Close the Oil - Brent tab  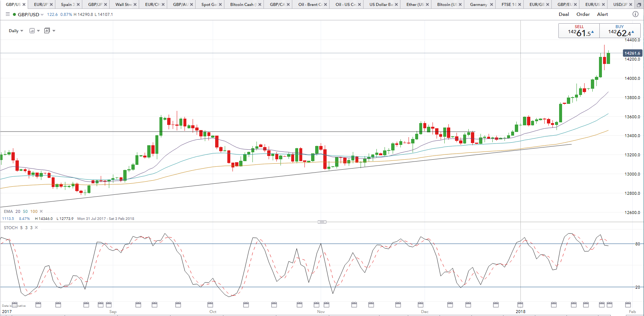[x=326, y=4]
